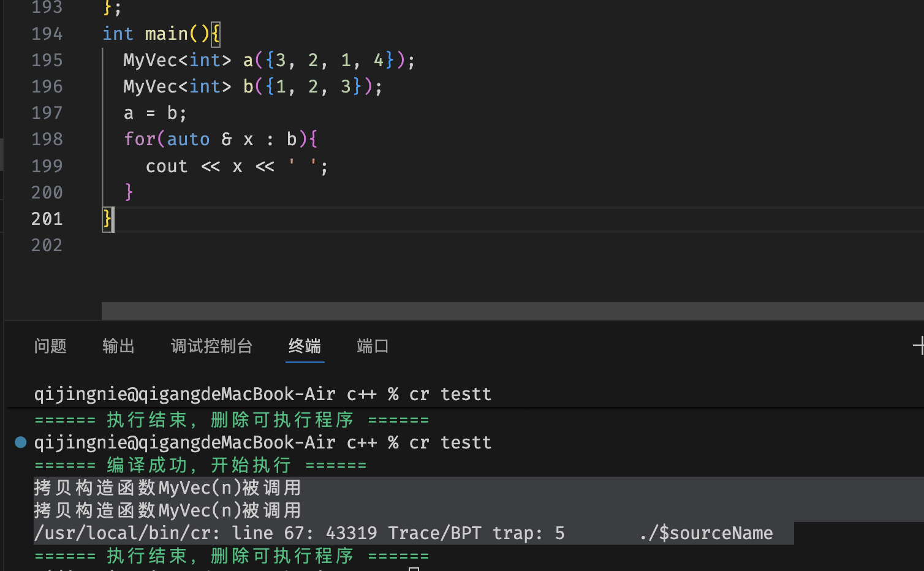Click the 'cout << x << ' ';' line
Viewport: 924px width, 571px height.
click(x=237, y=166)
